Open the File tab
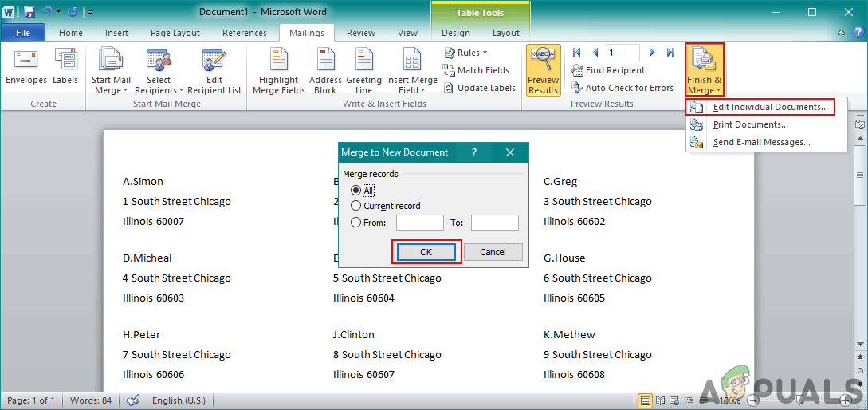 point(22,33)
